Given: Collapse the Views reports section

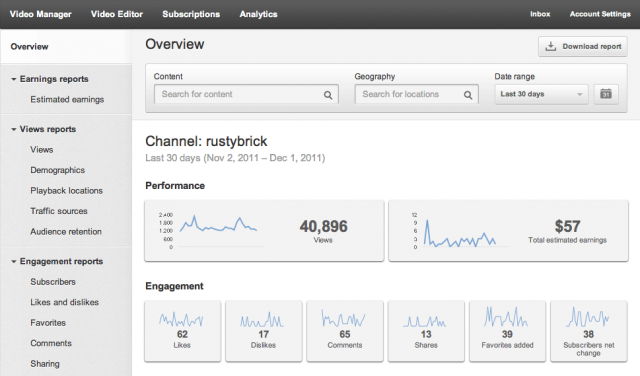Looking at the screenshot, I should click(14, 129).
